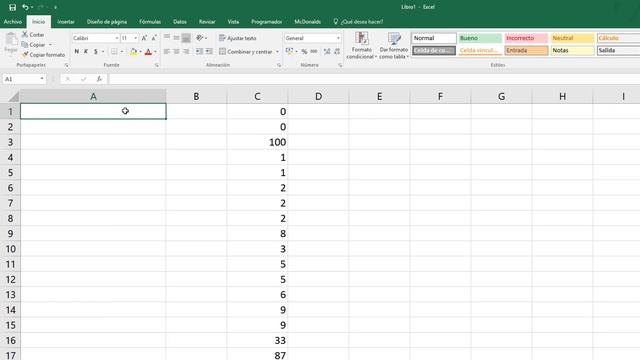Apply cell borders
640x360 pixels.
tap(114, 51)
